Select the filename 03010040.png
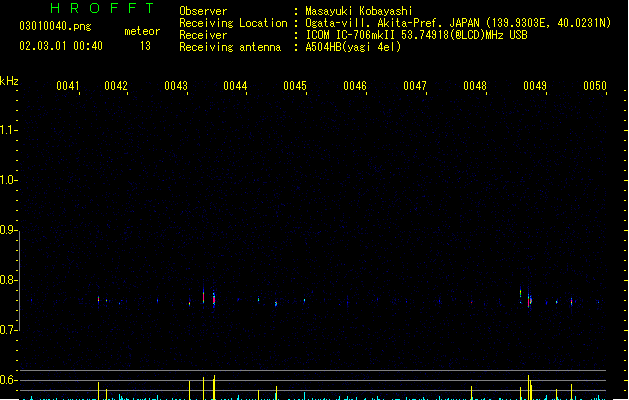Image resolution: width=629 pixels, height=400 pixels. point(55,26)
